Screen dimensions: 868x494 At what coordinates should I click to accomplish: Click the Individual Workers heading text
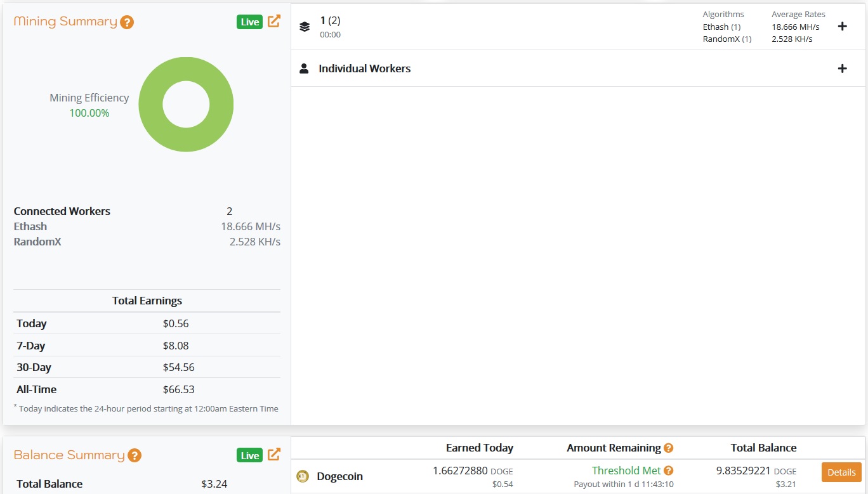point(364,68)
